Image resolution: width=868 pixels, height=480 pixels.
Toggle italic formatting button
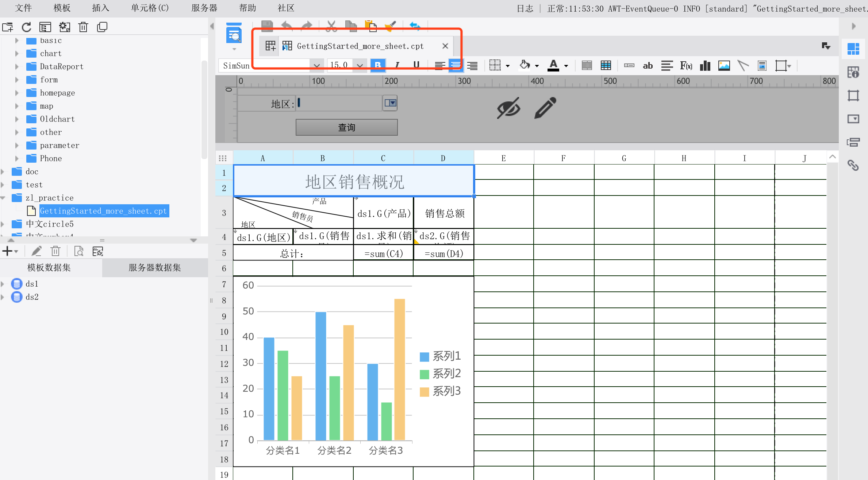click(x=397, y=66)
